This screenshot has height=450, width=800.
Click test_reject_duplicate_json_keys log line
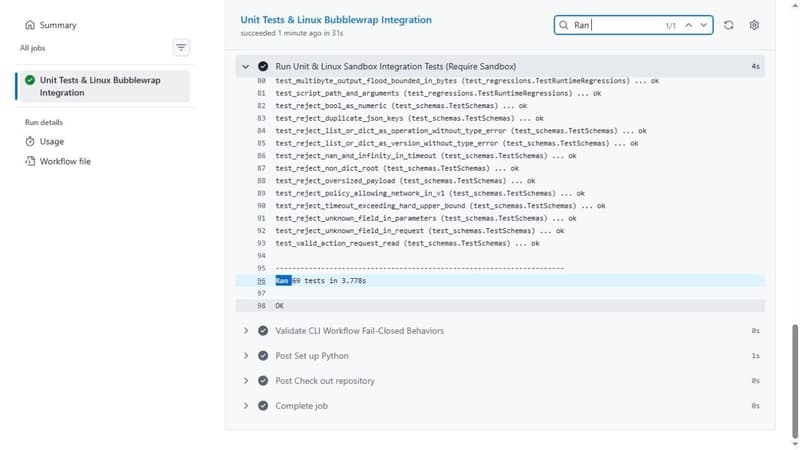[x=409, y=118]
